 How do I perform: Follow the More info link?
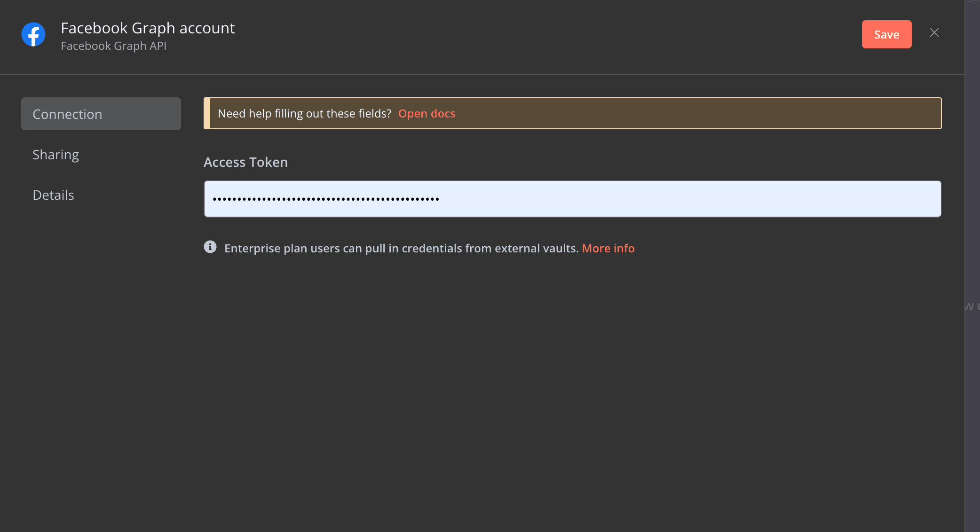[x=608, y=248]
